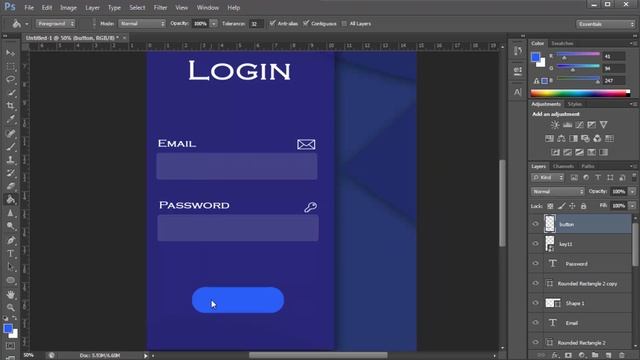Switch to the Styles tab

[575, 104]
